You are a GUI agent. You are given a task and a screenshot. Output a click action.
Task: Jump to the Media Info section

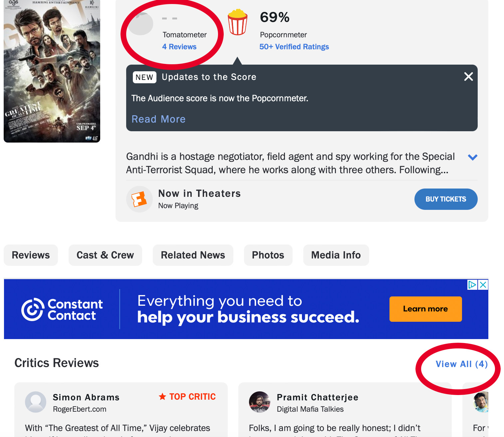336,255
